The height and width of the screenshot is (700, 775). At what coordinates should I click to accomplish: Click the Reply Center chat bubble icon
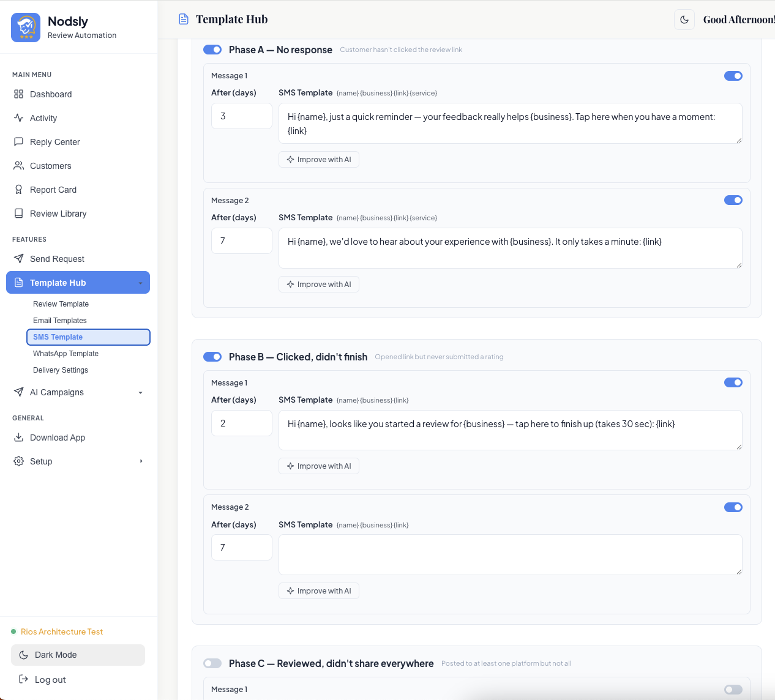tap(19, 142)
